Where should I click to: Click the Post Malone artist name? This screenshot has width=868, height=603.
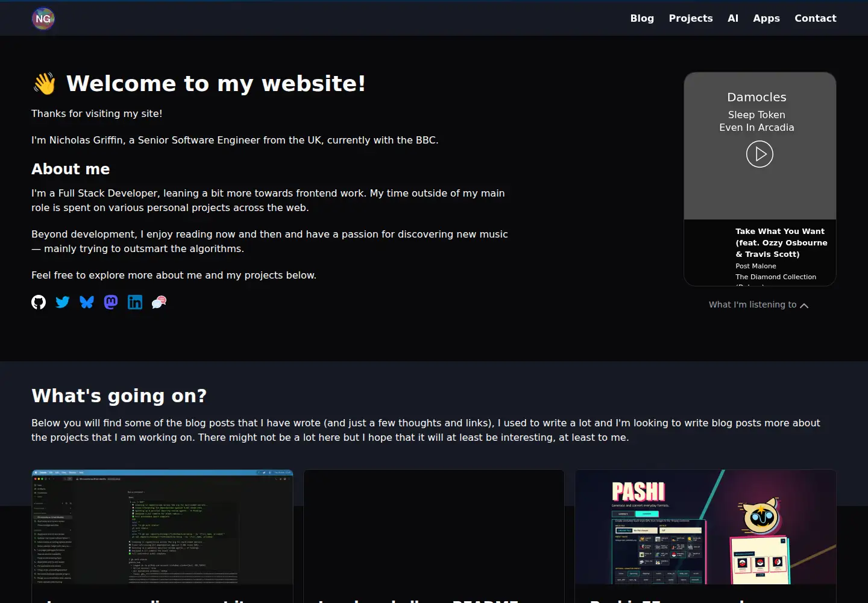click(x=756, y=266)
